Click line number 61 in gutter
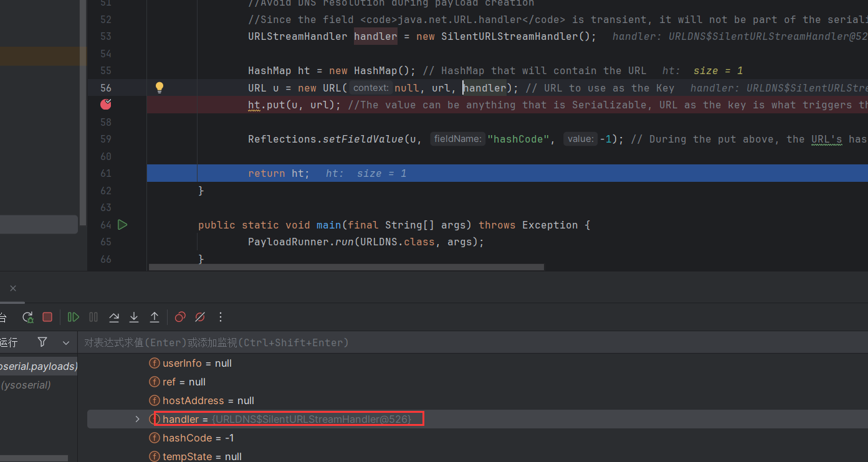 [x=105, y=173]
